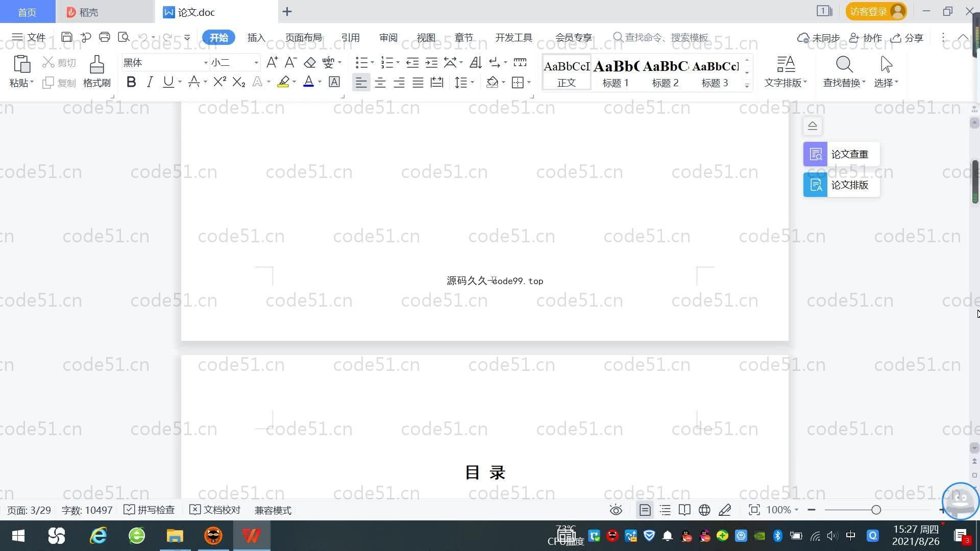Click the Sort icon
980x551 pixels.
(x=476, y=62)
